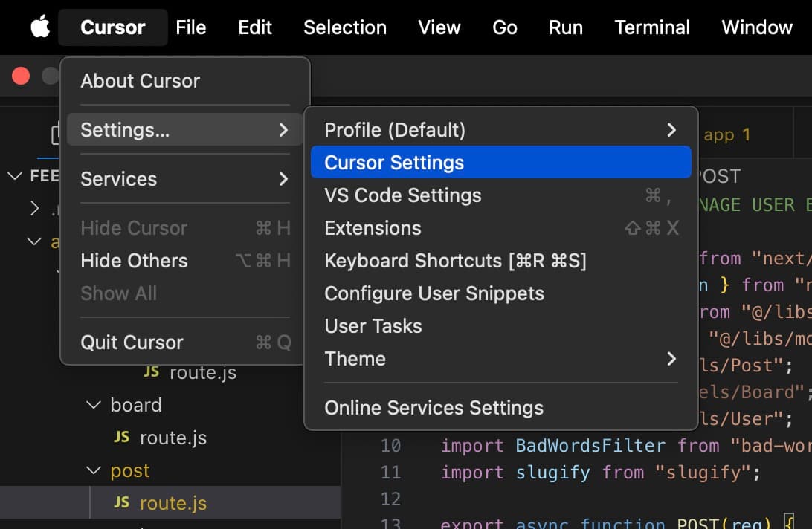Open the Window menu

pyautogui.click(x=756, y=27)
